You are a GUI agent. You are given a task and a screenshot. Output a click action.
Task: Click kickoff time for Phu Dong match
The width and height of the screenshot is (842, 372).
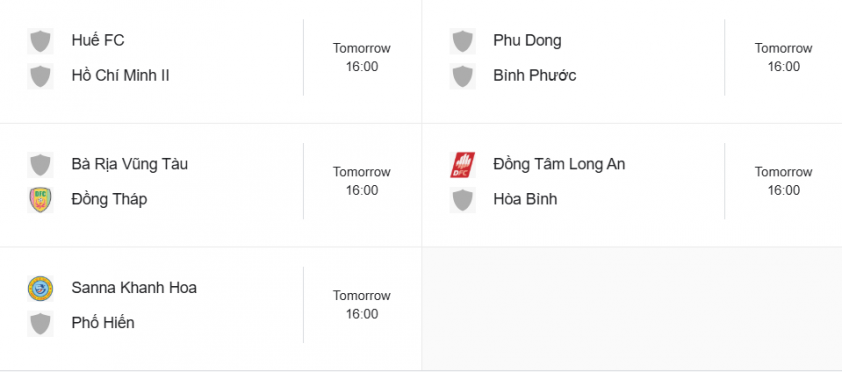coord(783,57)
